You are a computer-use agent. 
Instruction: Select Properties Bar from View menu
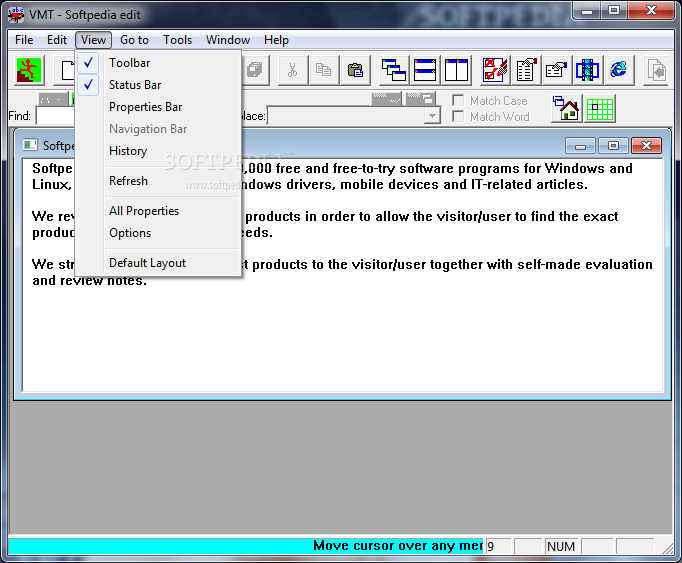click(159, 107)
